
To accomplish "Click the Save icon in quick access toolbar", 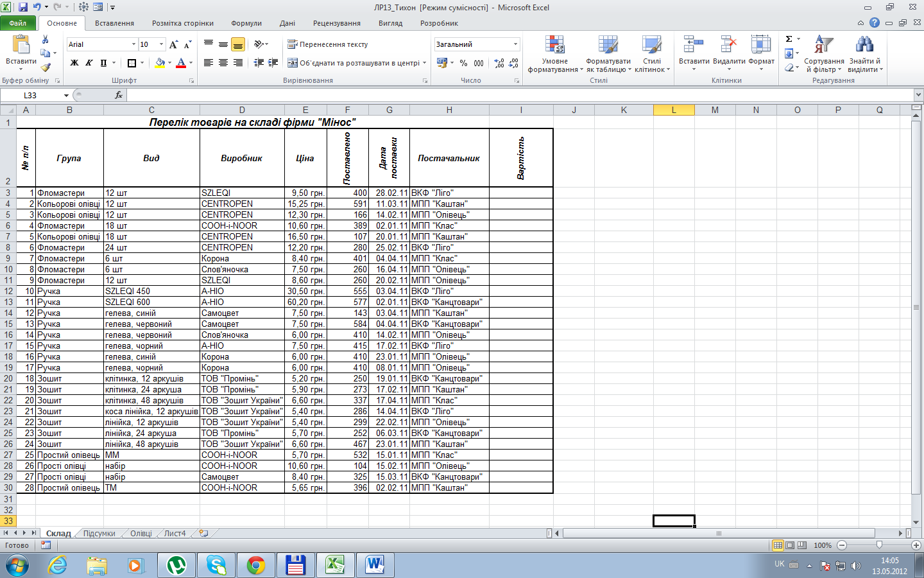I will 23,7.
